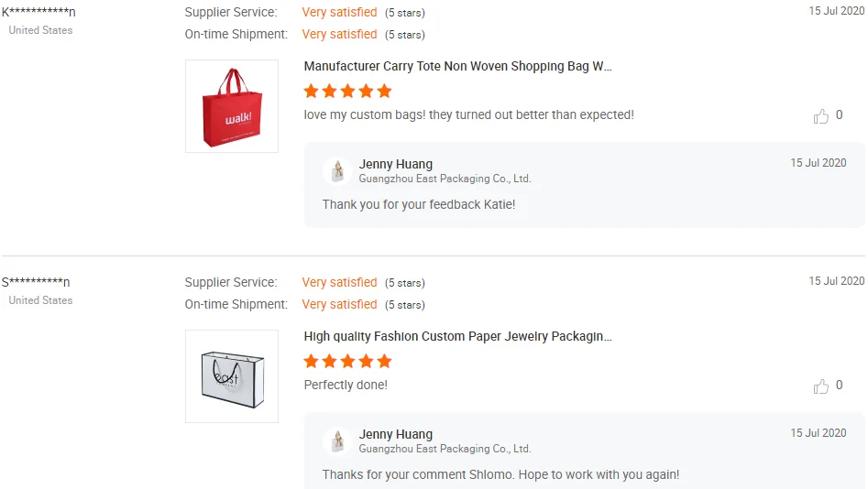Click the 'love my custom bags!' review text
This screenshot has height=489, width=868.
[468, 115]
